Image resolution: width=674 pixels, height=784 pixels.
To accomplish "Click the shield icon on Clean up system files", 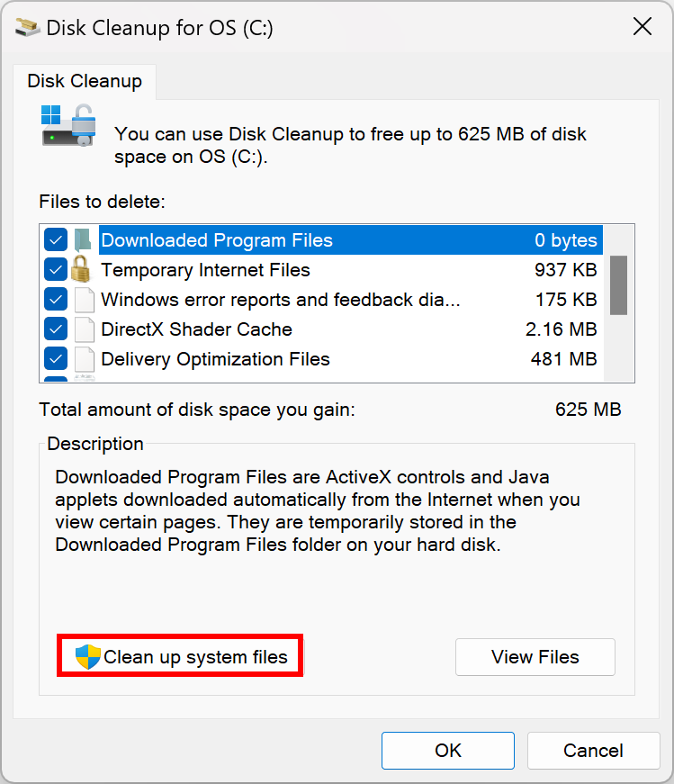I will pos(88,657).
